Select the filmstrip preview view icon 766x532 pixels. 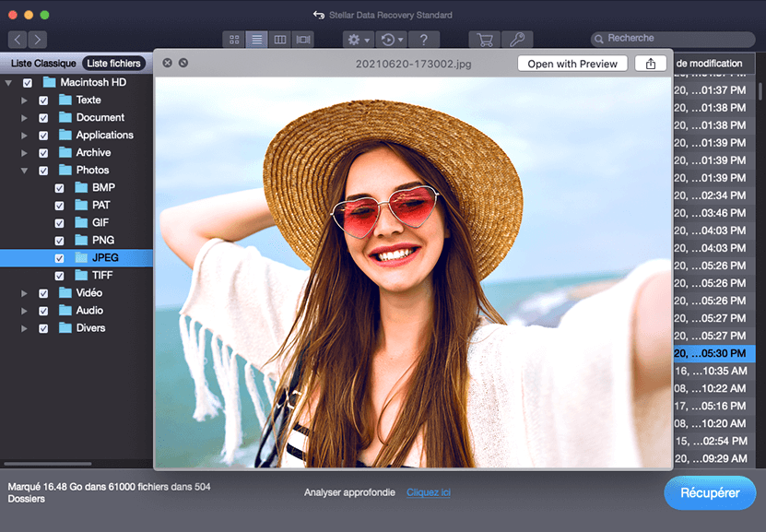point(302,40)
